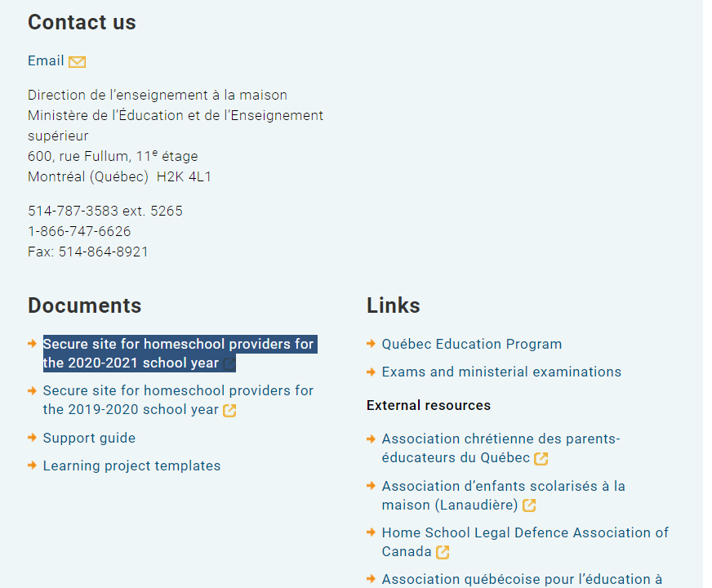Click the Links heading
The image size is (712, 588).
394,305
